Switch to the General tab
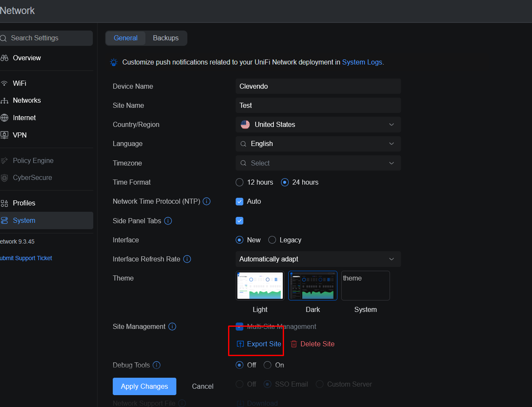 coord(125,38)
